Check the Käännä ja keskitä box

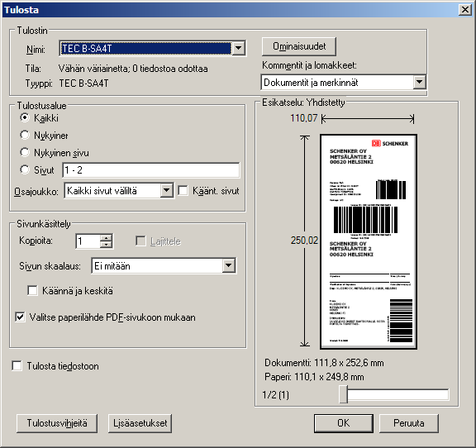32,290
